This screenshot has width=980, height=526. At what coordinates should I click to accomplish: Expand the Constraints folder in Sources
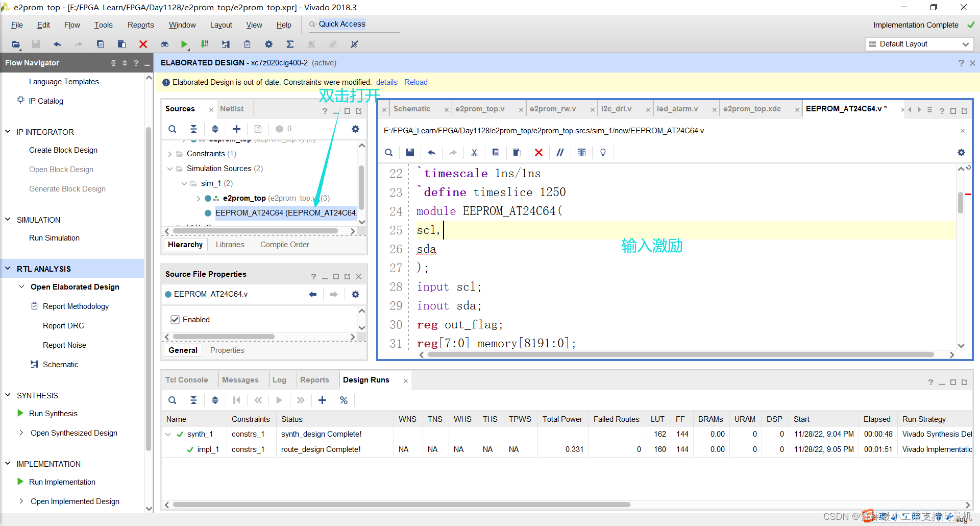coord(170,154)
